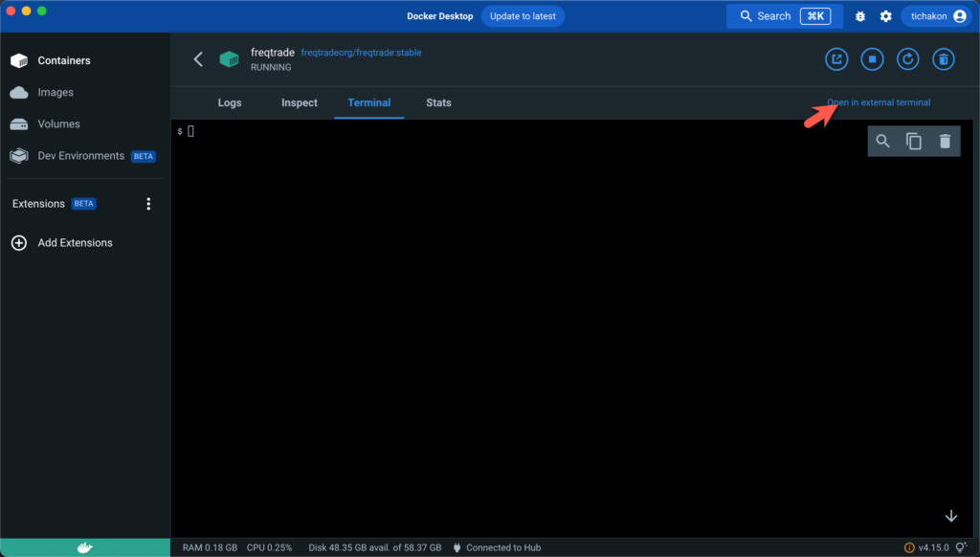The image size is (980, 557).
Task: Select Dev Environments in the sidebar
Action: point(81,156)
